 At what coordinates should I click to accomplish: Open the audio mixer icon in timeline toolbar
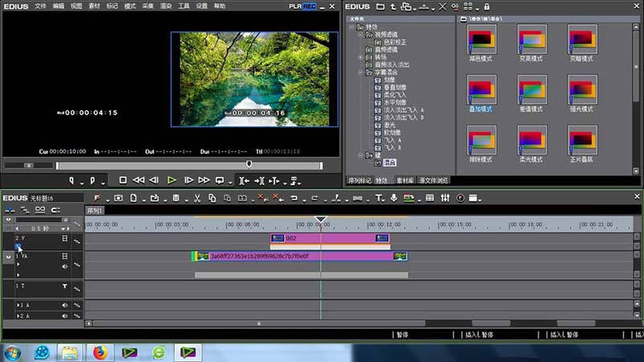(444, 198)
